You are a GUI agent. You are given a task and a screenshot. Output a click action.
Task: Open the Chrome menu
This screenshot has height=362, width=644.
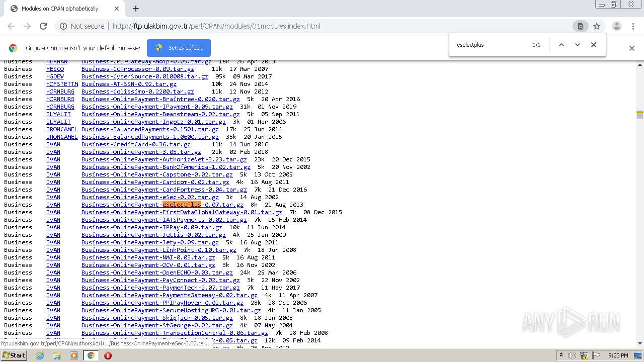633,26
